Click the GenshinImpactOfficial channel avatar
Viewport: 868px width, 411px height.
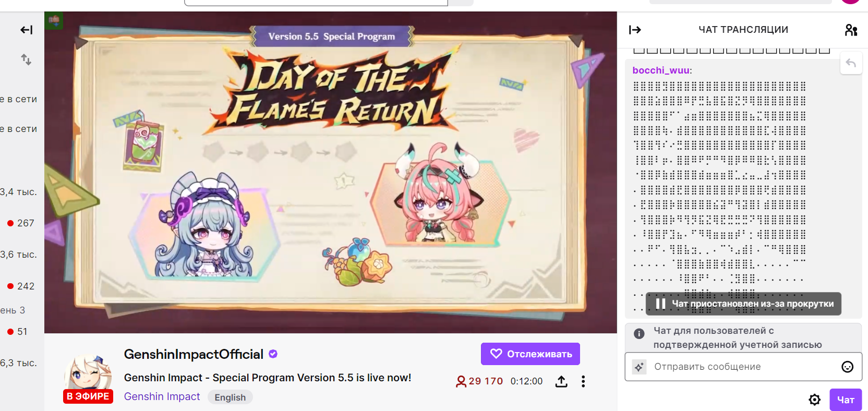coord(88,373)
